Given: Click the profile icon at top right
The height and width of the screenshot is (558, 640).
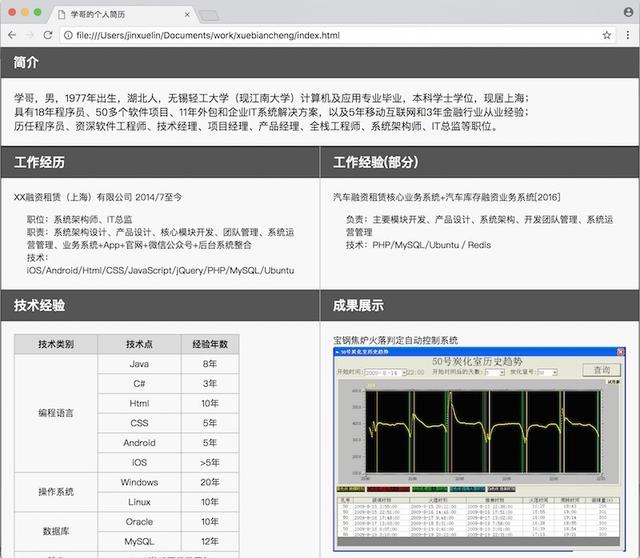Looking at the screenshot, I should [x=626, y=11].
